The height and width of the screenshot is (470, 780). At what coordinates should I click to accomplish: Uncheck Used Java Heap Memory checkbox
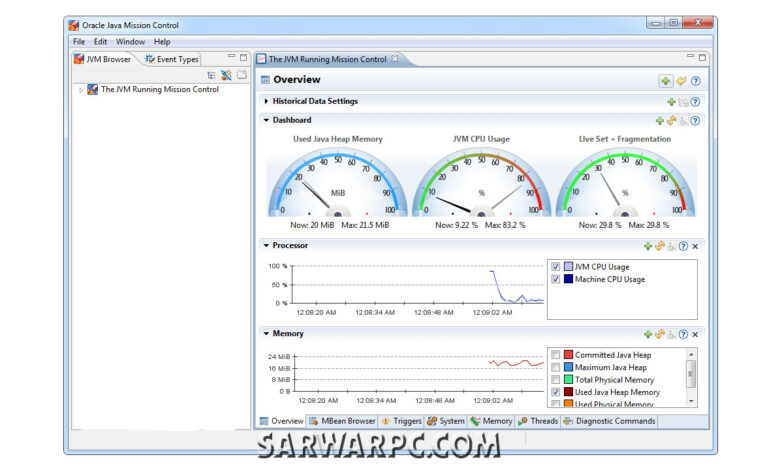tap(556, 392)
